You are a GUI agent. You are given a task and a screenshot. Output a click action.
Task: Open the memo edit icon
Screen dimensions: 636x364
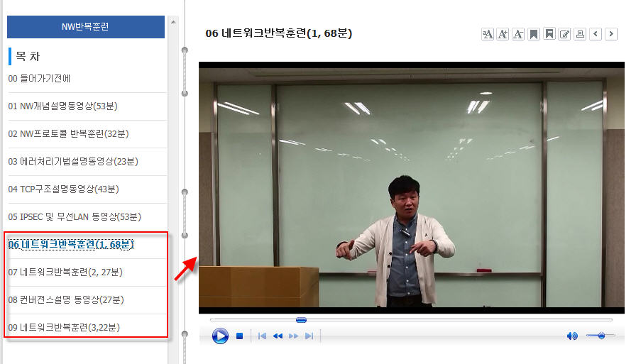click(x=564, y=34)
